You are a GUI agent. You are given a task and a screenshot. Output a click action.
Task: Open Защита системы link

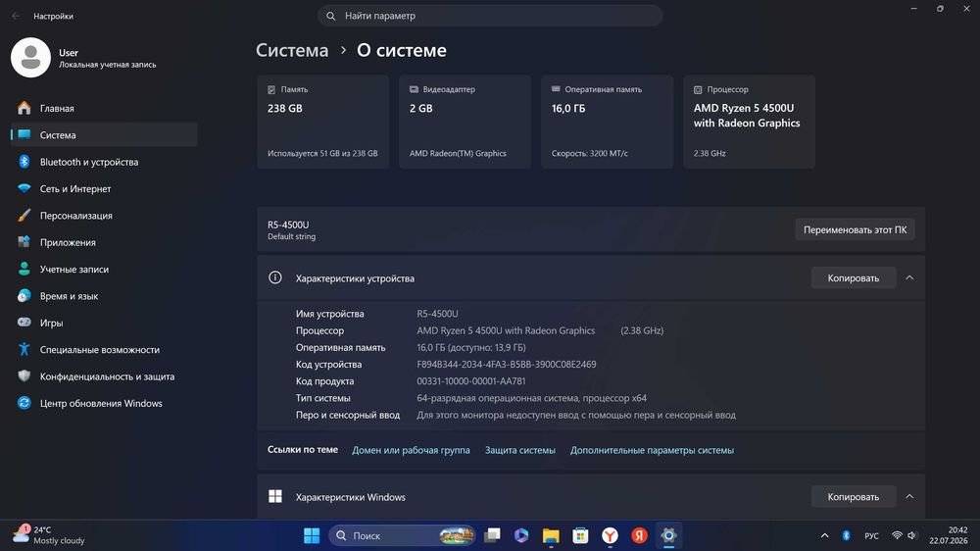(520, 450)
